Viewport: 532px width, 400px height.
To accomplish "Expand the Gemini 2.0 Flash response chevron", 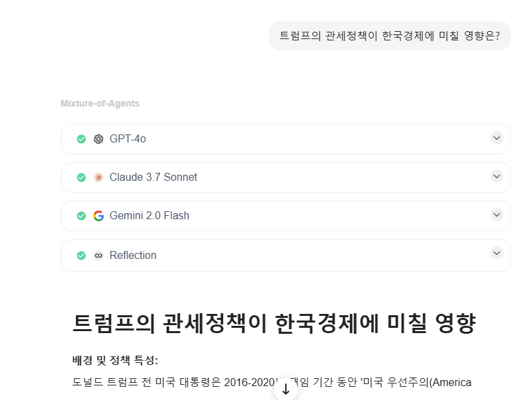I will coord(497,215).
